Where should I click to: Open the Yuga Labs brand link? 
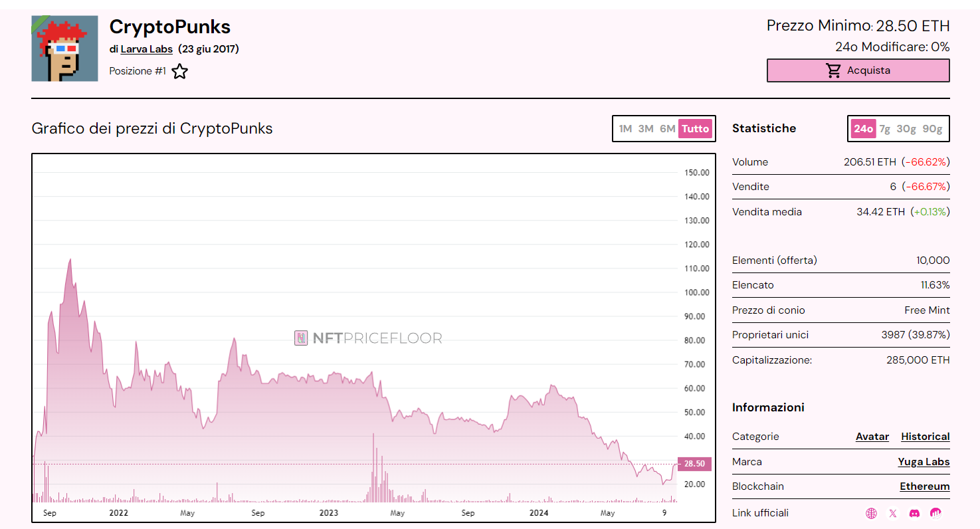point(924,462)
